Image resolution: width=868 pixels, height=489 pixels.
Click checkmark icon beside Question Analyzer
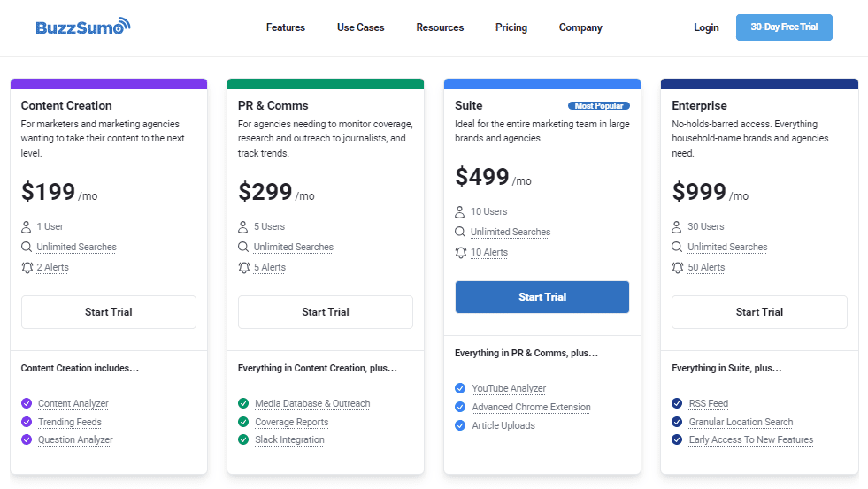[27, 439]
